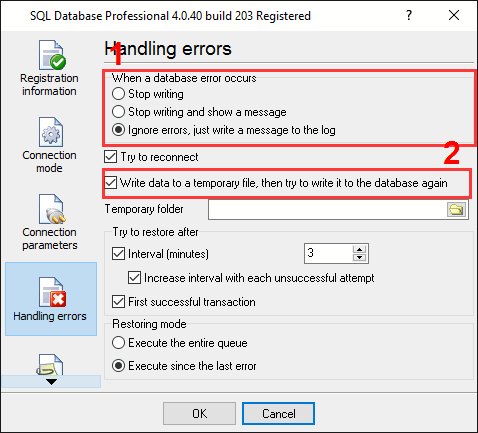This screenshot has height=433, width=478.
Task: Click the When a database error occurs label
Action: (x=184, y=78)
